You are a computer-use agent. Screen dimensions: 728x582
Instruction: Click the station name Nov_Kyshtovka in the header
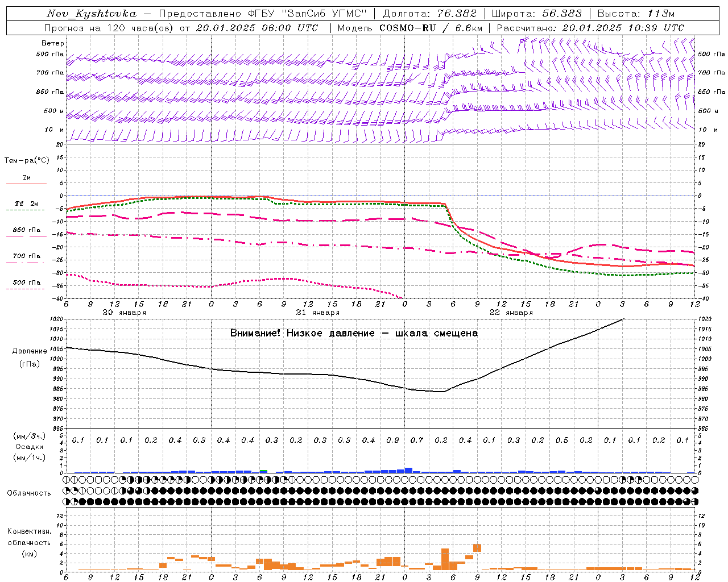tap(91, 14)
